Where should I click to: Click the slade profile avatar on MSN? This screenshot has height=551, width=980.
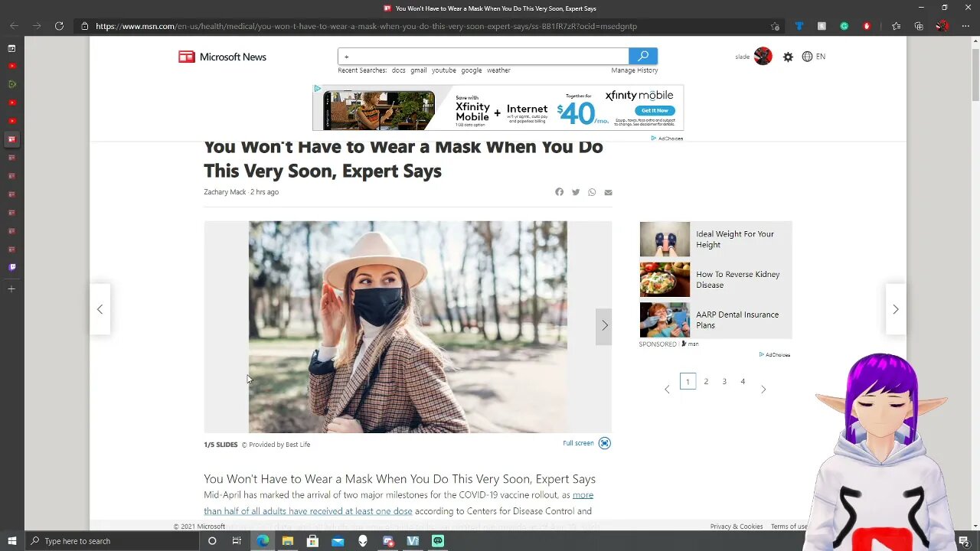(763, 57)
